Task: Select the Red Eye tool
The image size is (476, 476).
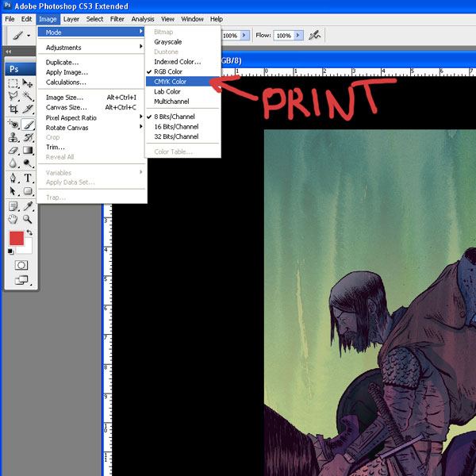Action: click(13, 125)
